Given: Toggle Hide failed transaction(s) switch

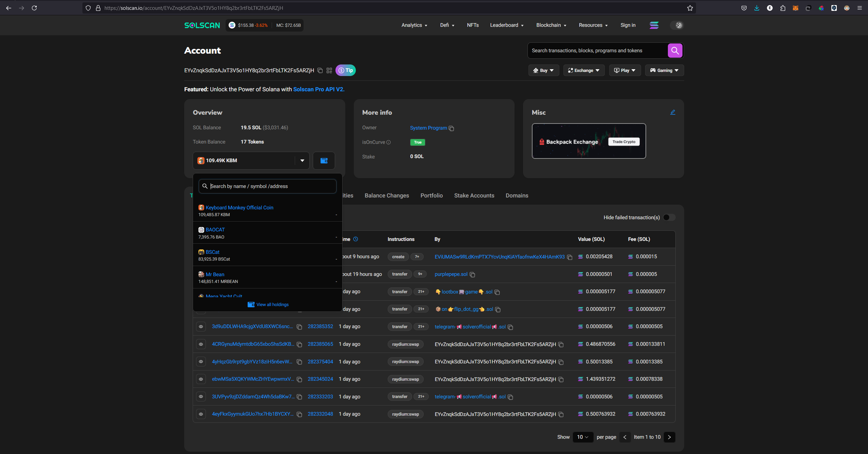Looking at the screenshot, I should (x=669, y=217).
